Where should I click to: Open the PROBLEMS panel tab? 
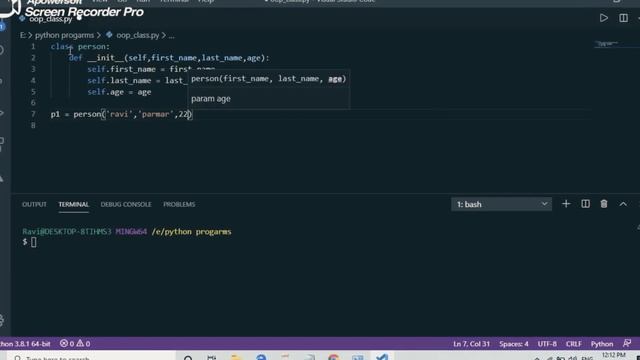179,204
